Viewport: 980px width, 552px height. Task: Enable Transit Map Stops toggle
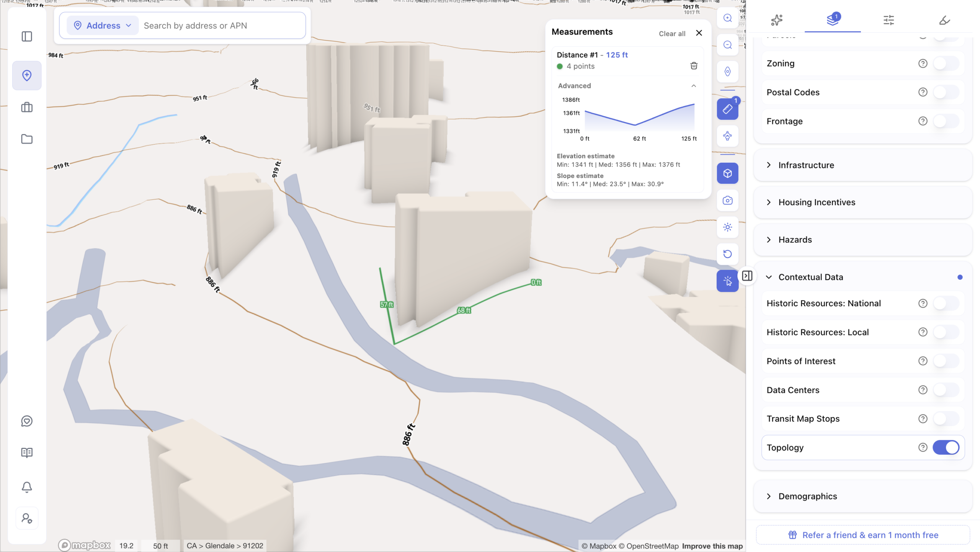point(946,418)
